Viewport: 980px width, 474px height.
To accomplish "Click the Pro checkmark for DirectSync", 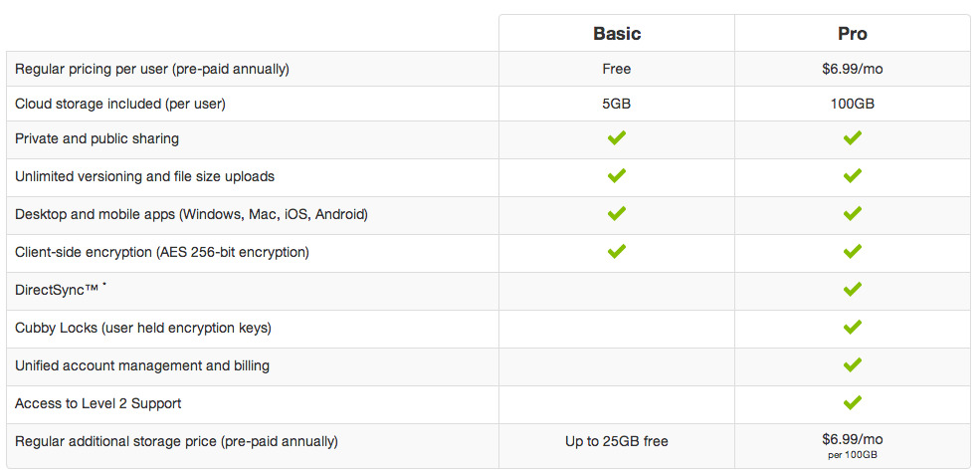I will (x=852, y=290).
